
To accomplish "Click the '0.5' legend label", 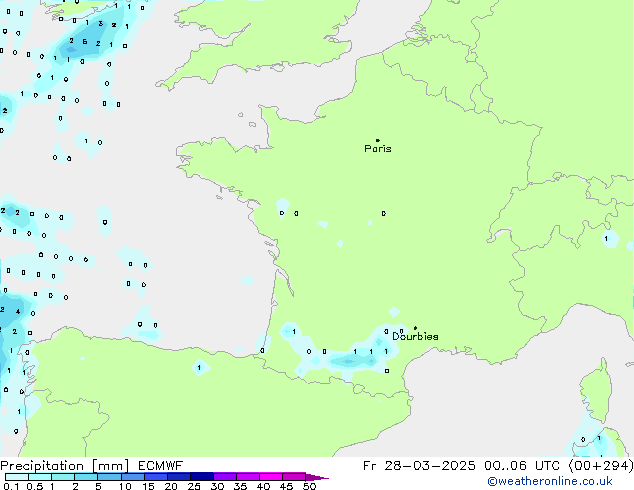I will click(35, 486).
